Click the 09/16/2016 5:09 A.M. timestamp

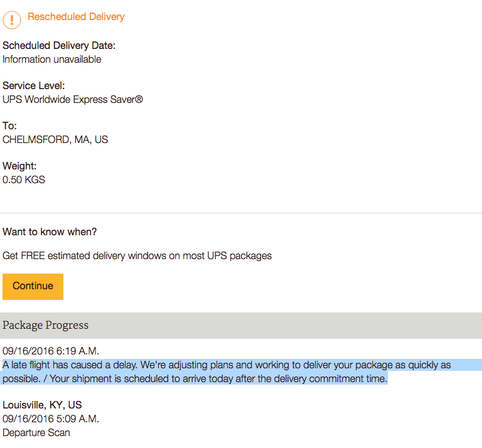coord(51,419)
